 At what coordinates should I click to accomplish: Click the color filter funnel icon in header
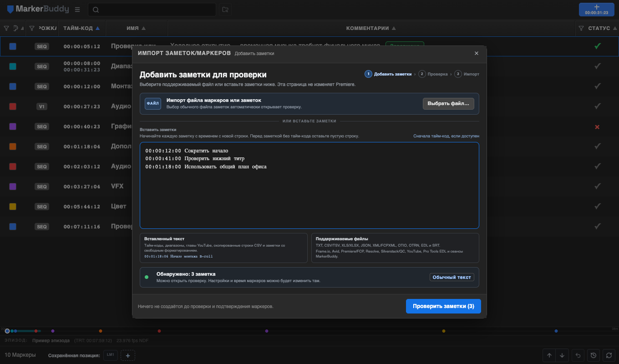pyautogui.click(x=6, y=28)
